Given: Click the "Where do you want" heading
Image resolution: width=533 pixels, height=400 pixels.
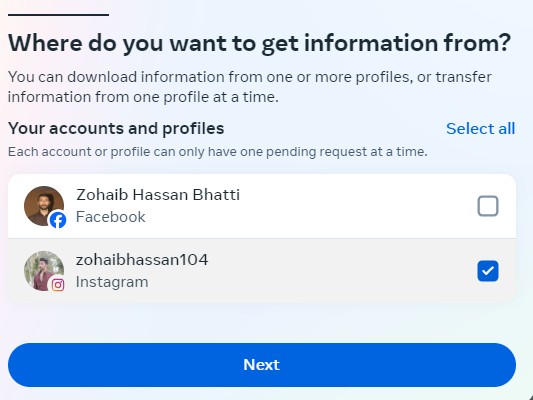Looking at the screenshot, I should tap(259, 44).
